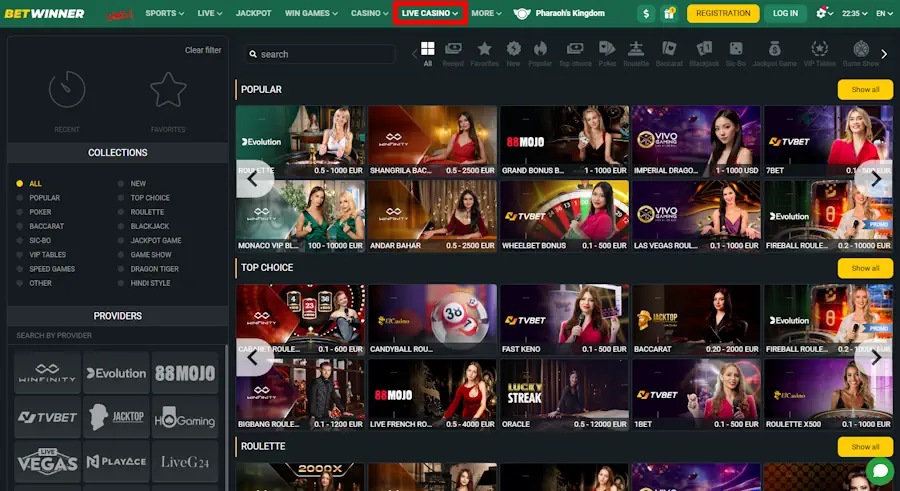This screenshot has height=491, width=900.
Task: Open the Pharaoh's Kingdom promo link
Action: 559,13
